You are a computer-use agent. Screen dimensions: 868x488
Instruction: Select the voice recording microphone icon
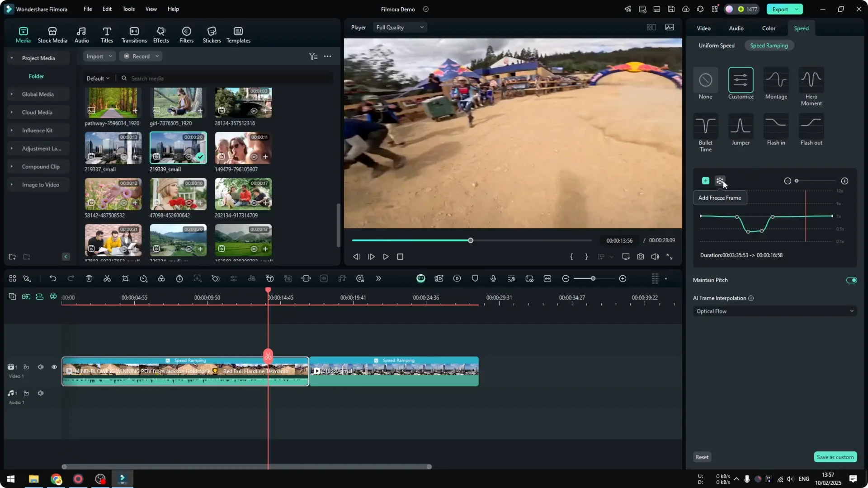click(493, 278)
